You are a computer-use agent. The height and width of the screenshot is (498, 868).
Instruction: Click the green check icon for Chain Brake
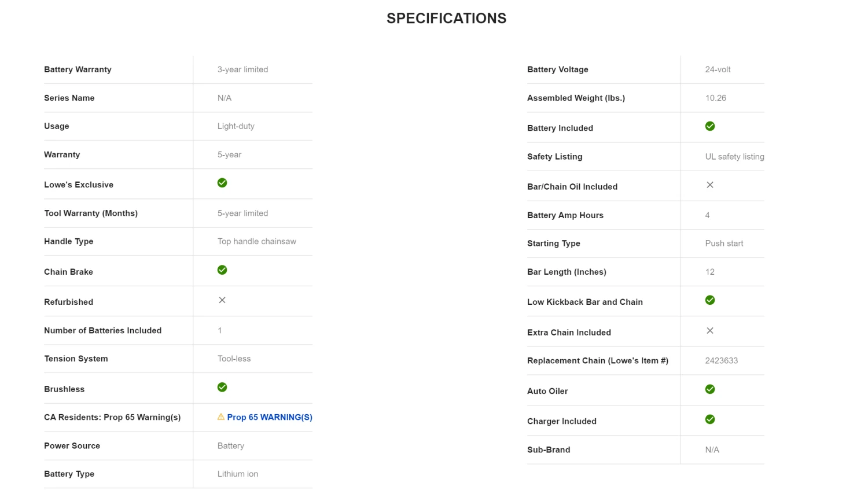222,270
